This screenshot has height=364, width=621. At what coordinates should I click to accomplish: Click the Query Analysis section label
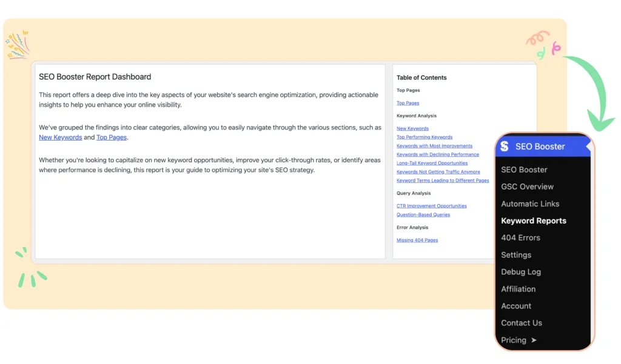414,193
